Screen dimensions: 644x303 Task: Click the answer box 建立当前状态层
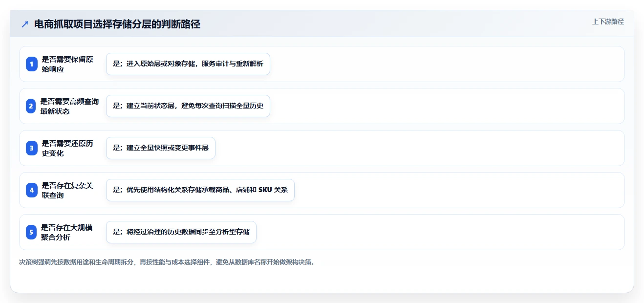click(x=188, y=106)
